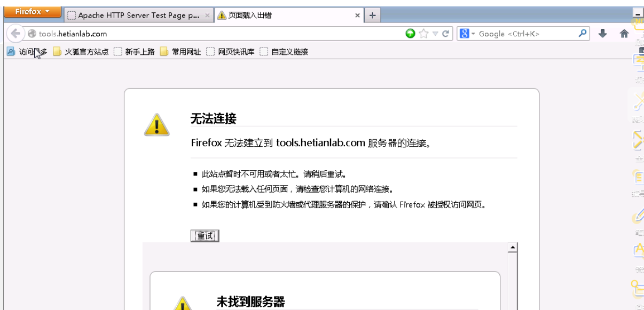
Task: Click the inner frame scroll up arrow
Action: pyautogui.click(x=513, y=247)
